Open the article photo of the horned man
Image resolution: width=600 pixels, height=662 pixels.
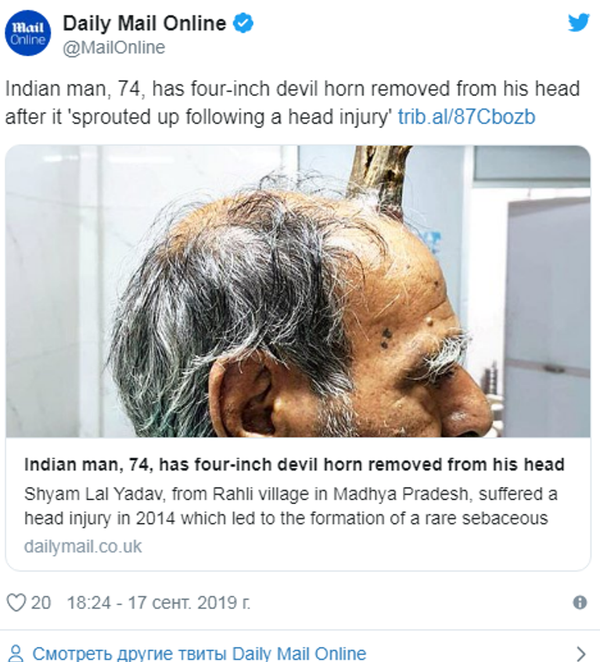pos(298,291)
